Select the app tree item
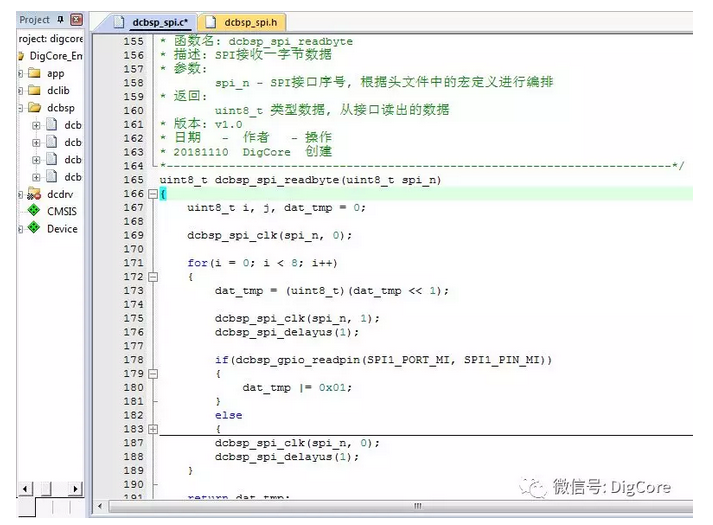Screen dimensions: 713x525 click(55, 73)
